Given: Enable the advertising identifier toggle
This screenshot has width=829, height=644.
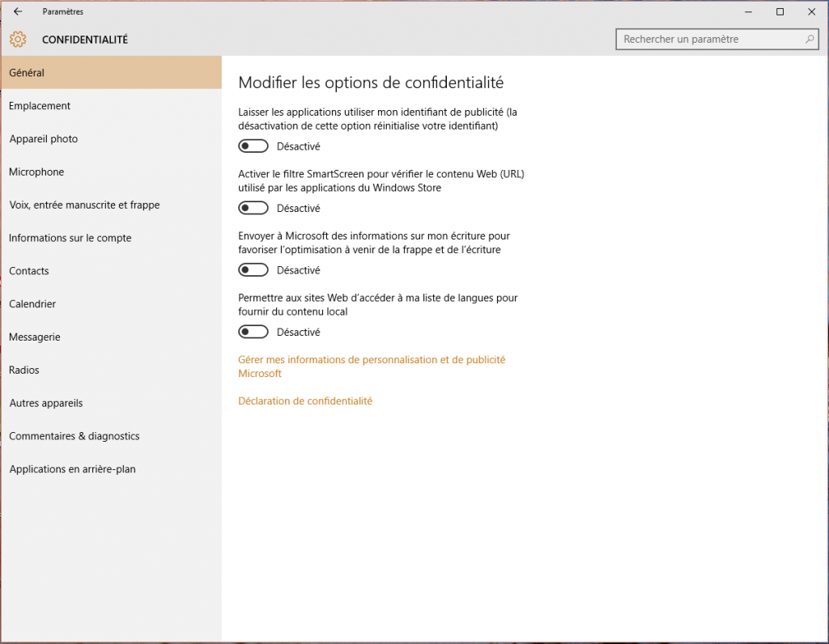Looking at the screenshot, I should [x=253, y=146].
